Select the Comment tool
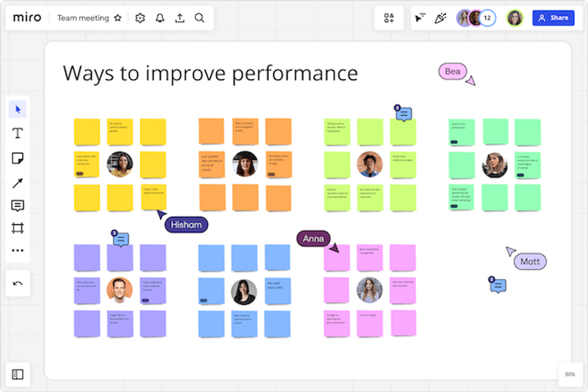Viewport: 588px width, 392px height. click(18, 206)
